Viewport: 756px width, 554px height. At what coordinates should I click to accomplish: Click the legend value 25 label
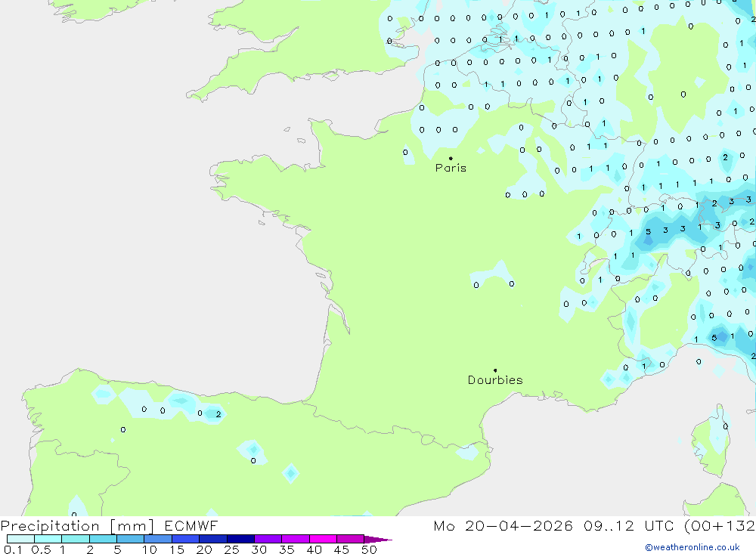click(232, 549)
